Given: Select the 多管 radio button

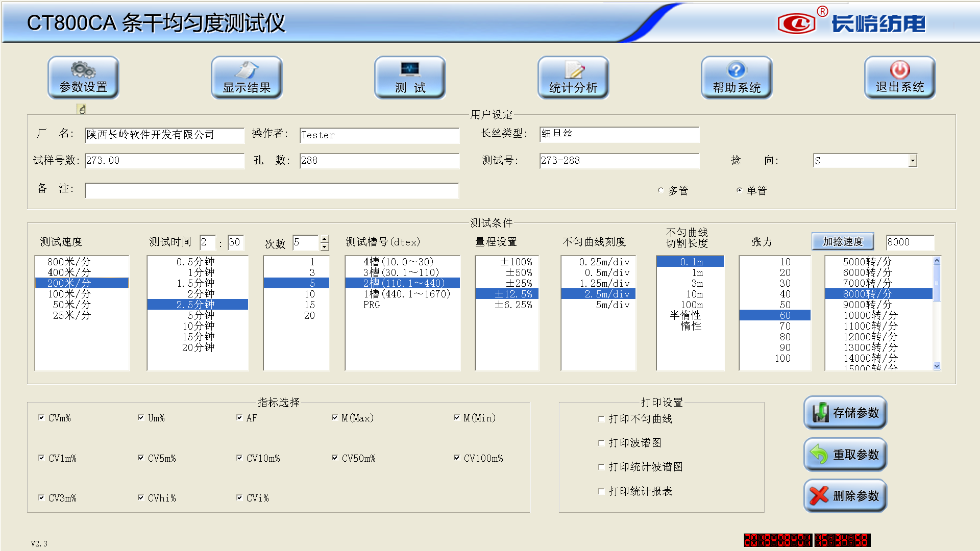Looking at the screenshot, I should coord(660,191).
